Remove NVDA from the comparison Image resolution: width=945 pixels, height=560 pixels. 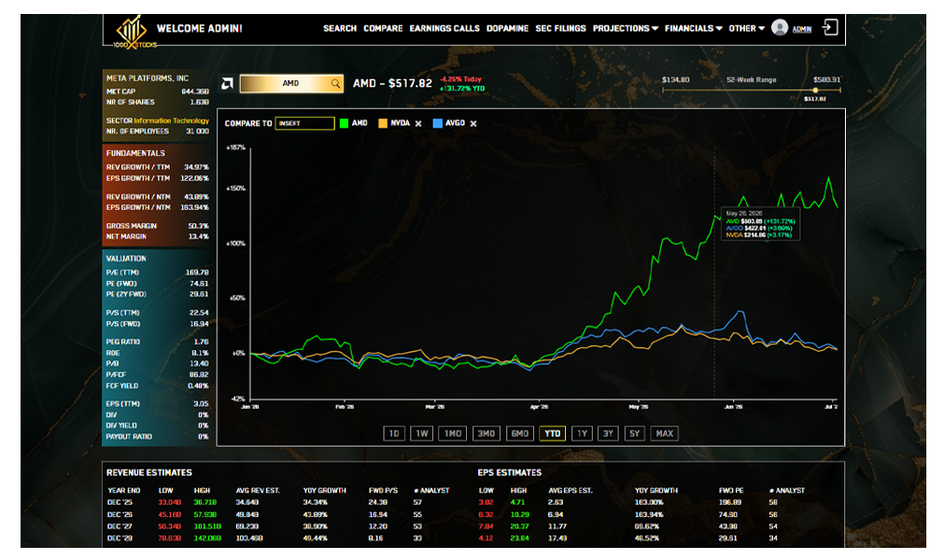(x=418, y=123)
